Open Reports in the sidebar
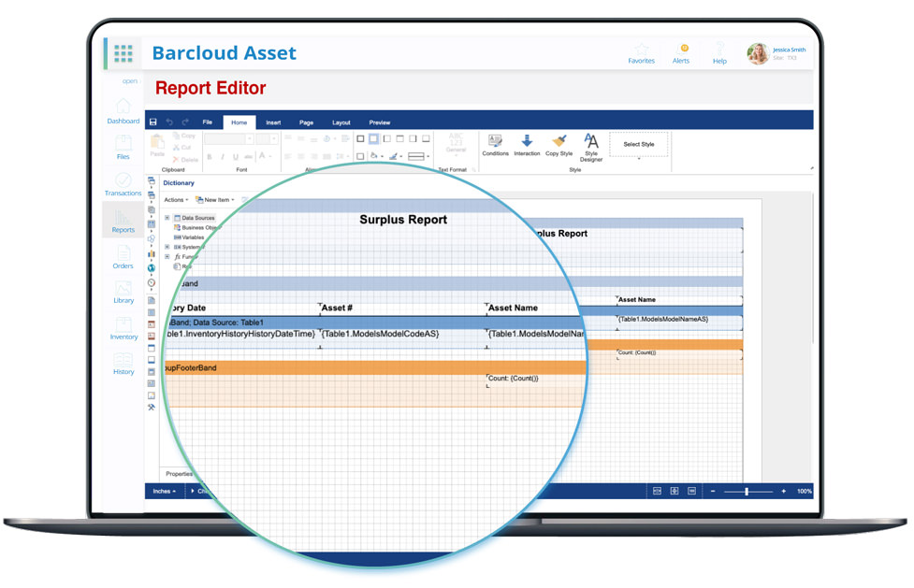This screenshot has height=588, width=914. click(x=123, y=222)
